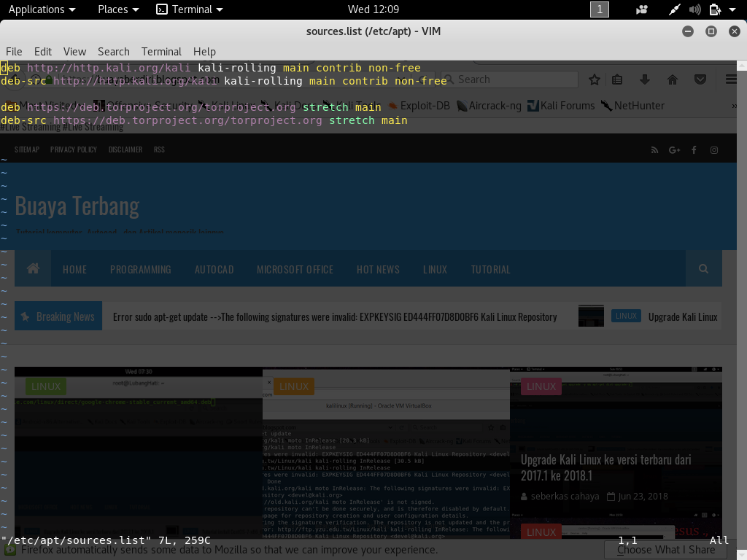Expand the system menu arrow in top bar
The height and width of the screenshot is (560, 747).
[732, 9]
